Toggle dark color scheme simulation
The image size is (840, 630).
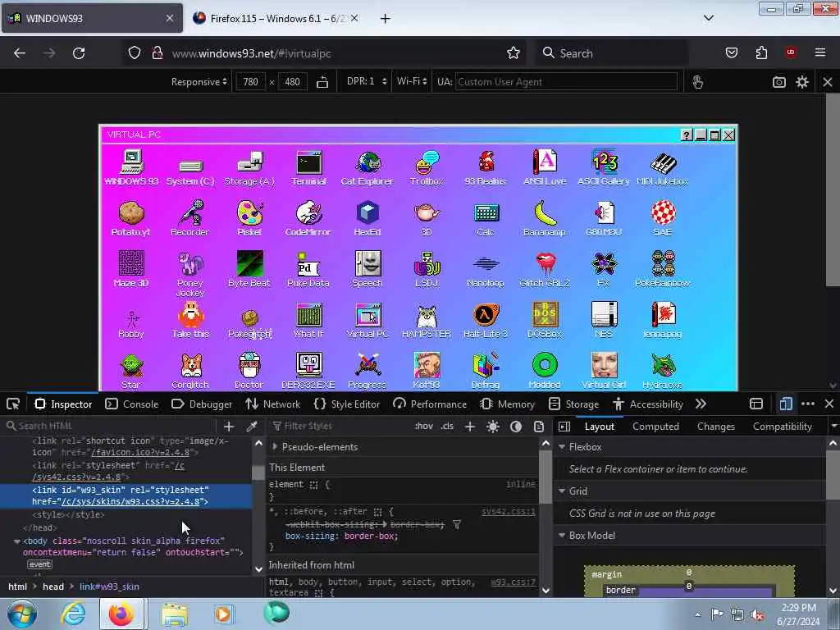pyautogui.click(x=516, y=427)
